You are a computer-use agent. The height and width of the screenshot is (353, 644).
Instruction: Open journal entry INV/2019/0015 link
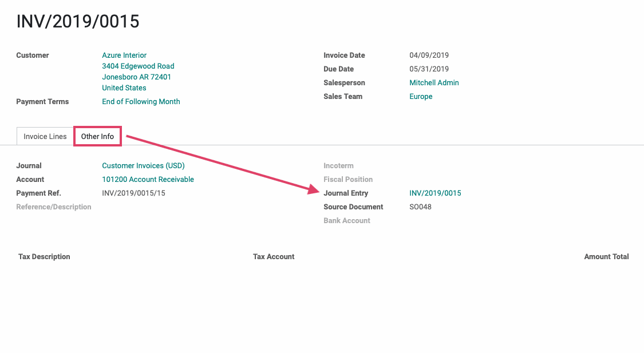[x=435, y=193]
